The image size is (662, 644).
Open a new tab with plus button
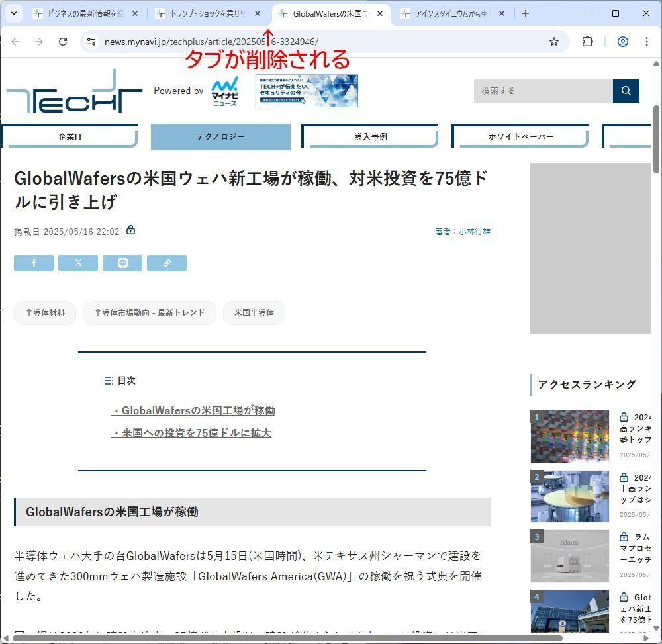tap(526, 13)
